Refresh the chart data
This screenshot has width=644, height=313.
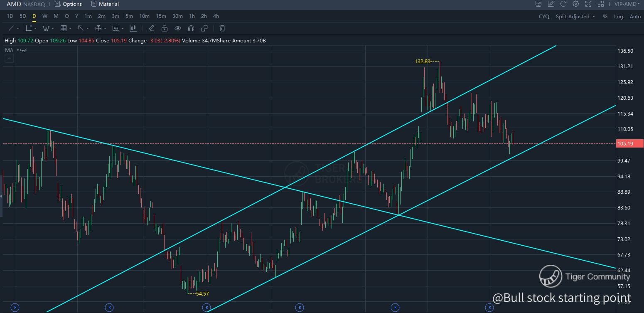(563, 4)
